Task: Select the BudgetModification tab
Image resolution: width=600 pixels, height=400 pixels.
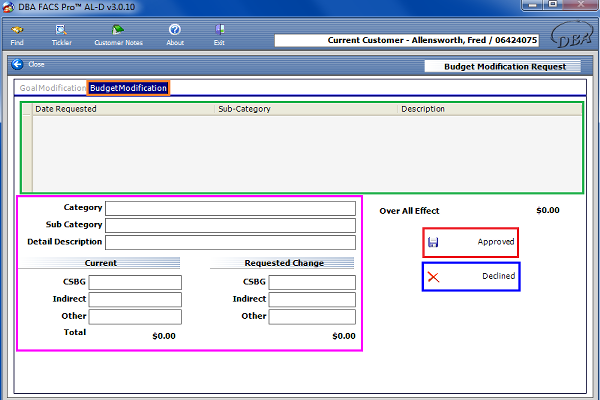Action: [x=128, y=88]
